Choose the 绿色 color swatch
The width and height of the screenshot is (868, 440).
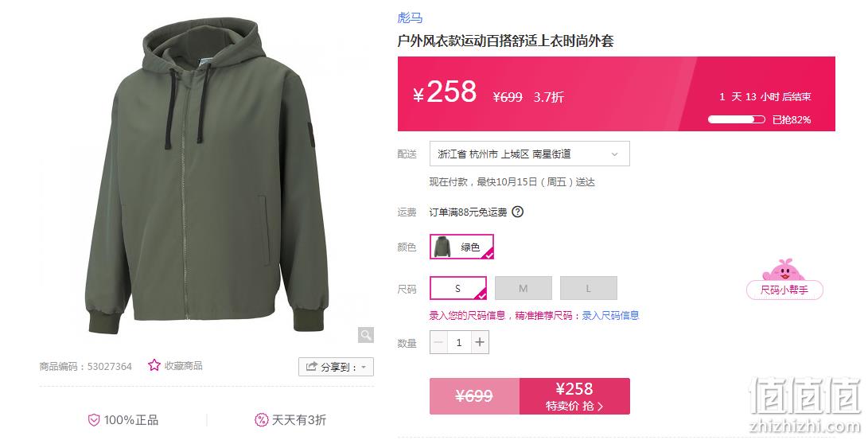click(461, 247)
